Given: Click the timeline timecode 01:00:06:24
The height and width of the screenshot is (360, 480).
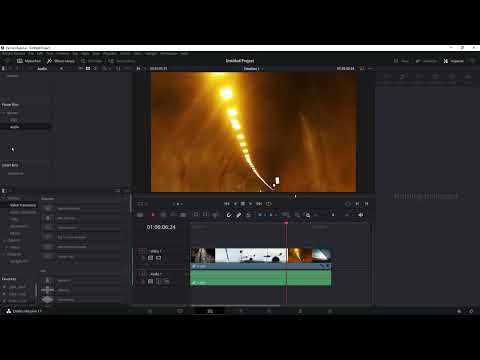Looking at the screenshot, I should point(161,227).
